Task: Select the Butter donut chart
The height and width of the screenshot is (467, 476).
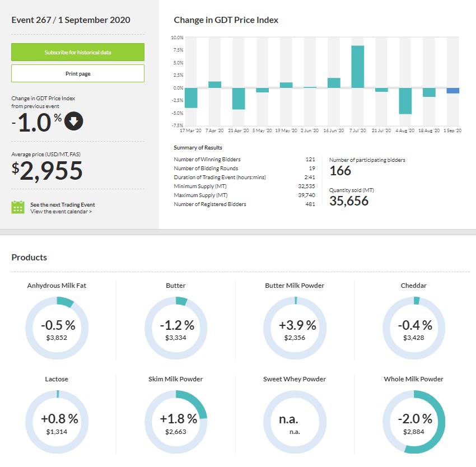Action: (x=176, y=328)
